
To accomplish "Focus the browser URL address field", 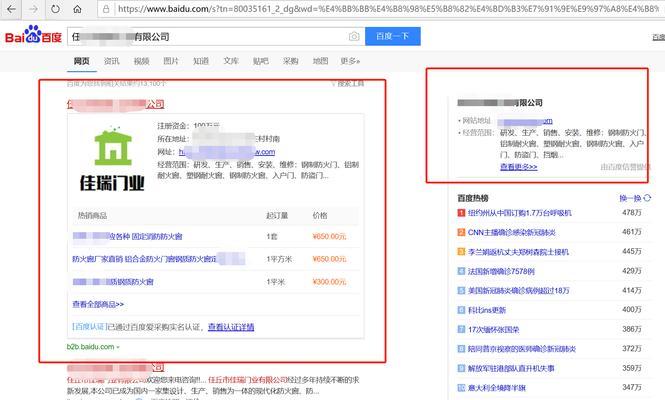I will point(388,9).
